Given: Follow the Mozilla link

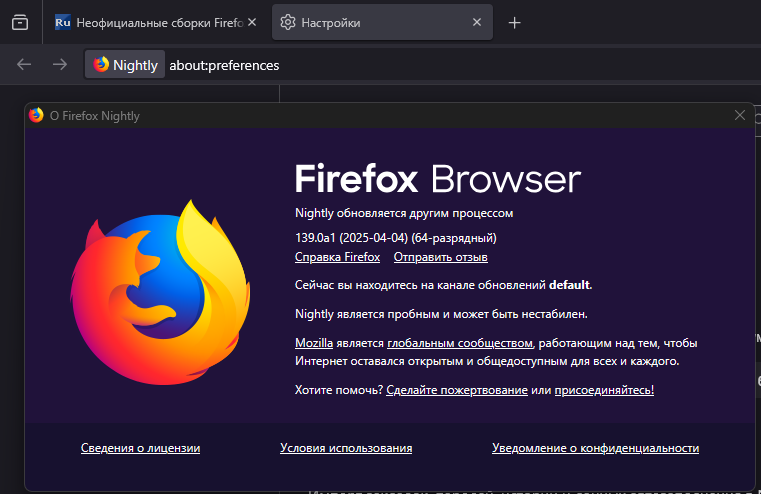Looking at the screenshot, I should [314, 343].
